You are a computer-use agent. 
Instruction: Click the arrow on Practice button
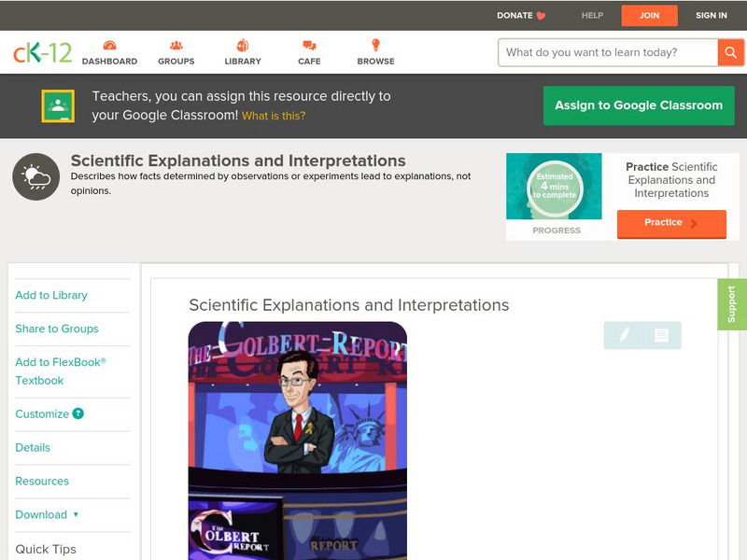coord(694,223)
